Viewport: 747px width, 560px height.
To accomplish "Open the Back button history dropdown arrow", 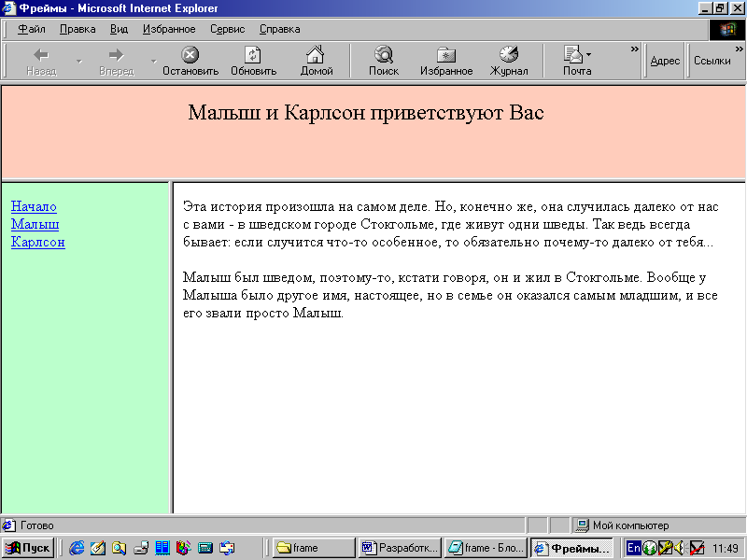I will 79,61.
